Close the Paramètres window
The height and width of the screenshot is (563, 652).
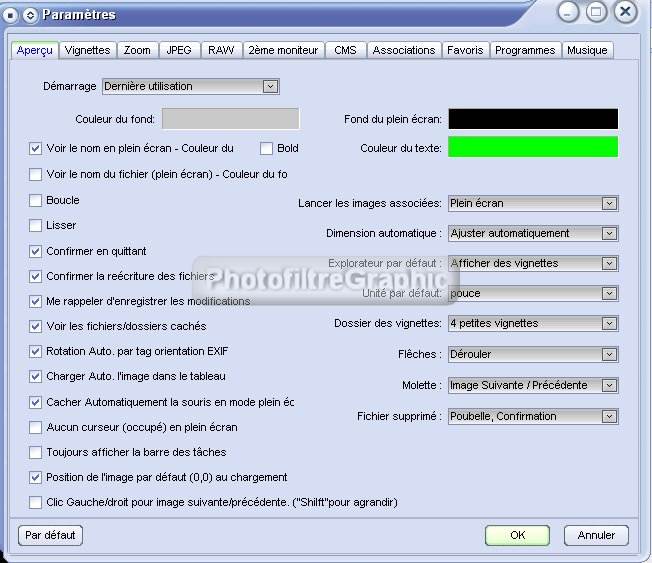coord(625,13)
